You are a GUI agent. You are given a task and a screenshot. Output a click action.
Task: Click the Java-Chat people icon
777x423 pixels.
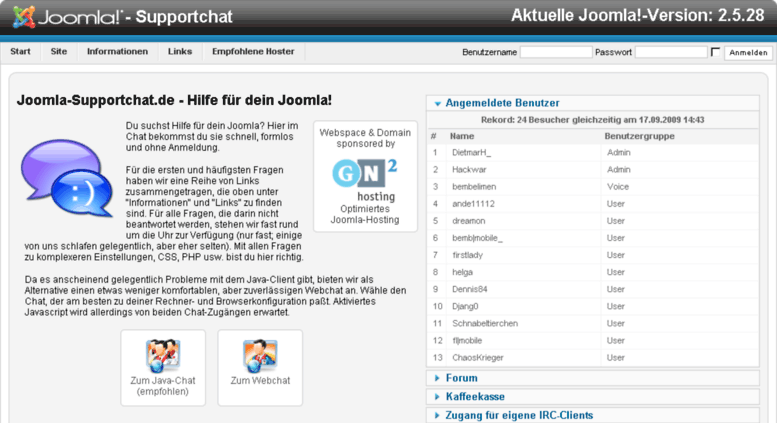(x=163, y=356)
